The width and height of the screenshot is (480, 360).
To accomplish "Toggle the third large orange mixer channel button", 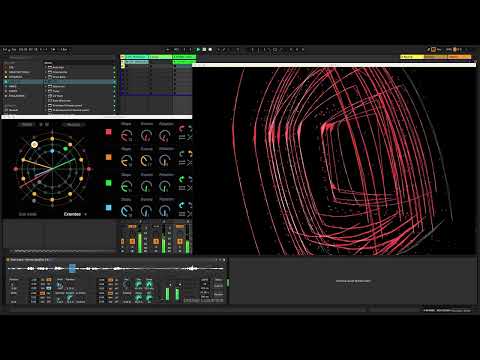I will coord(180,241).
